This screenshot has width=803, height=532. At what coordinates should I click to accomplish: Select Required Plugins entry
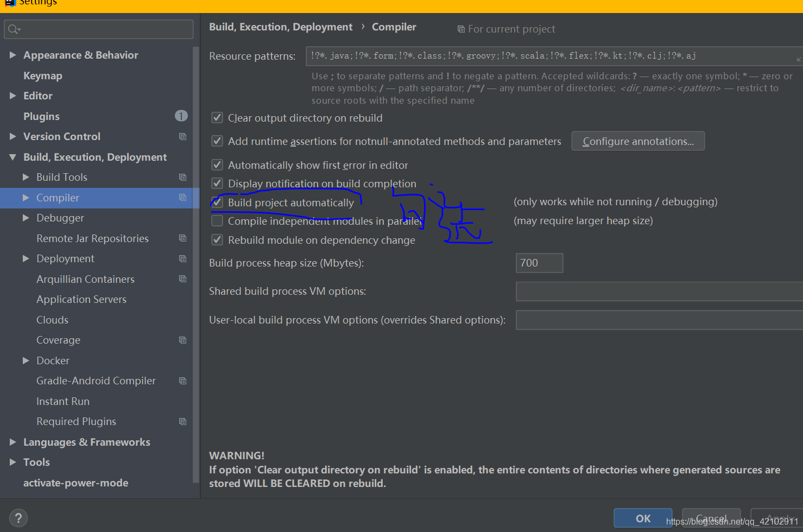pos(76,421)
